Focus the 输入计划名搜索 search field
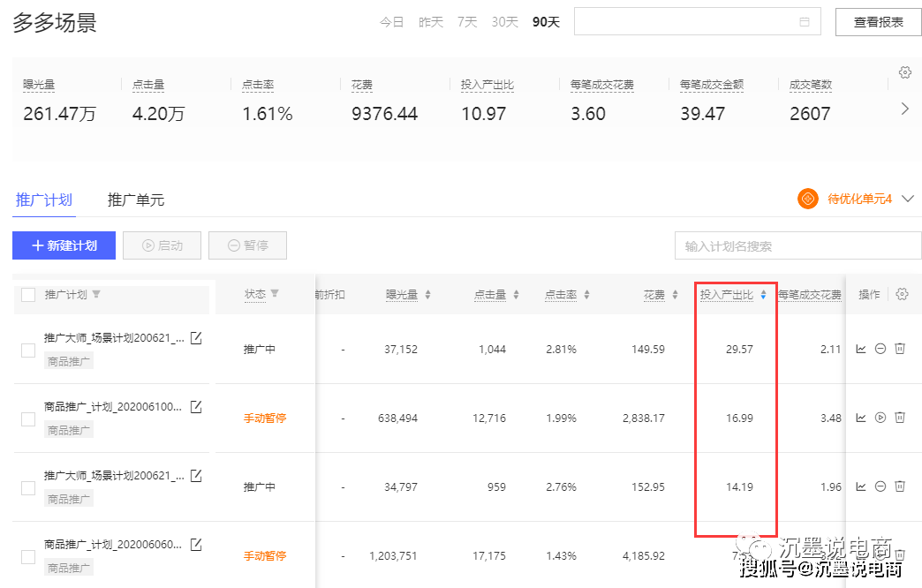This screenshot has width=922, height=588. click(791, 246)
